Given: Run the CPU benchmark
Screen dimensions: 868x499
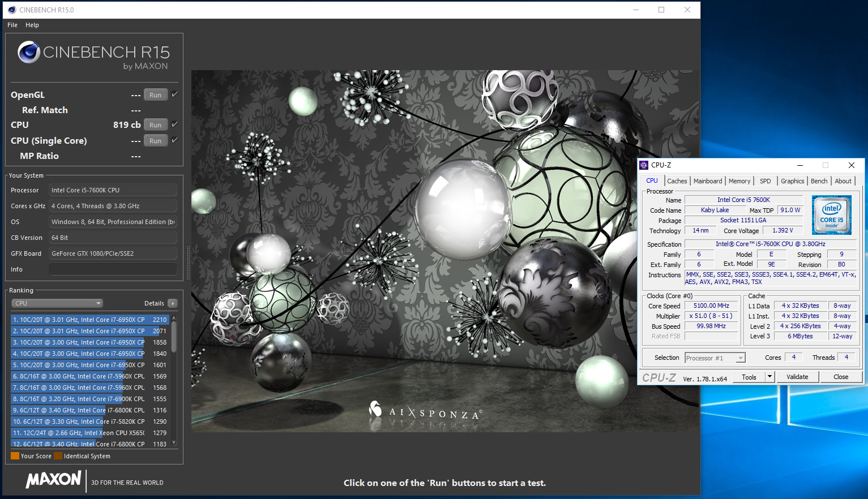Looking at the screenshot, I should [156, 125].
